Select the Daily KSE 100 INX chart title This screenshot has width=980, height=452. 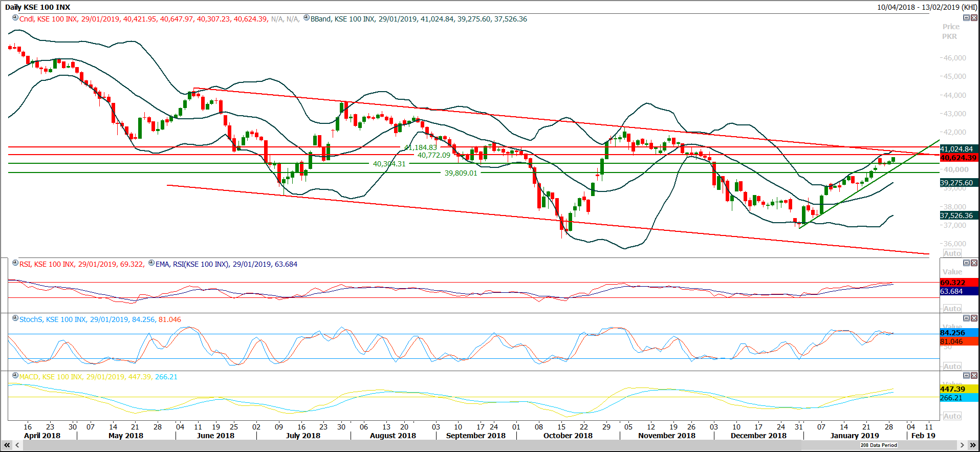point(37,7)
